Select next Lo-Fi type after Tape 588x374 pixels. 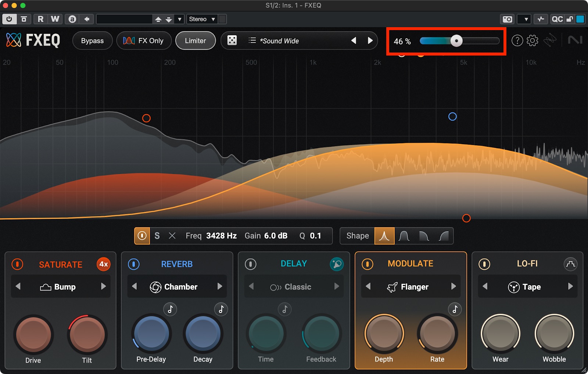point(570,286)
